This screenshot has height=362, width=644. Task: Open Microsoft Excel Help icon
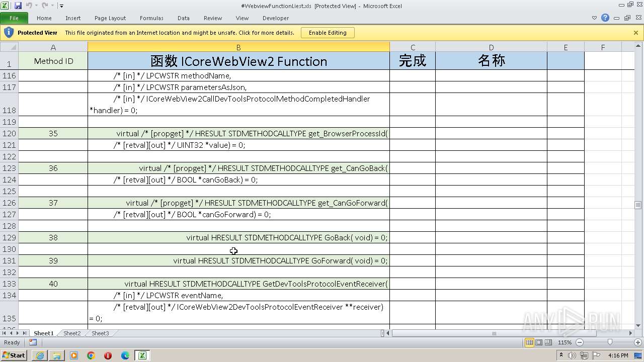pos(605,18)
